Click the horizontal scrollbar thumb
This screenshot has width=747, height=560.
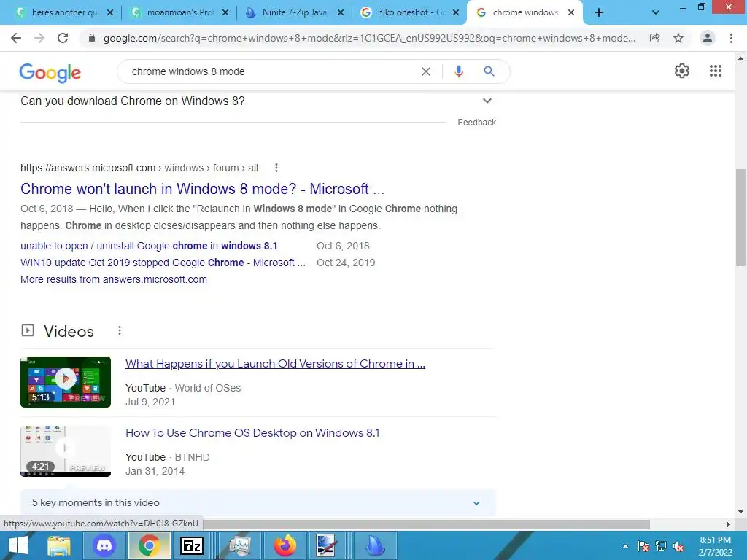[x=425, y=524]
